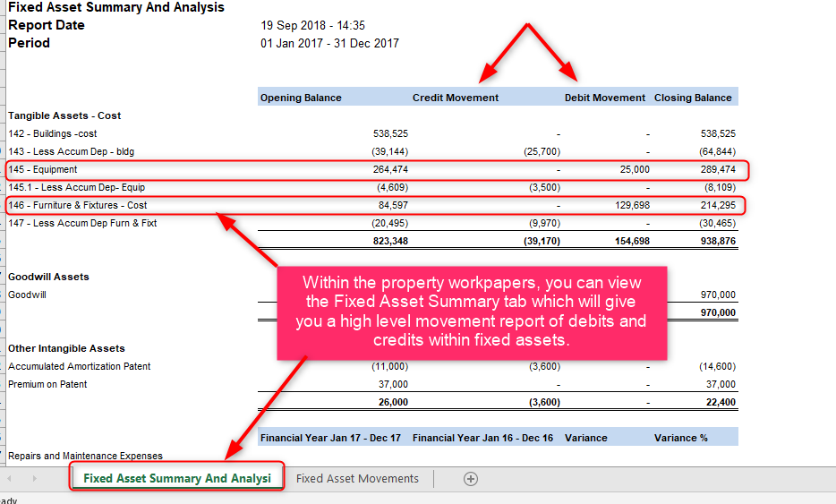The image size is (836, 504).
Task: Click tangible closing total 938,876
Action: [718, 241]
